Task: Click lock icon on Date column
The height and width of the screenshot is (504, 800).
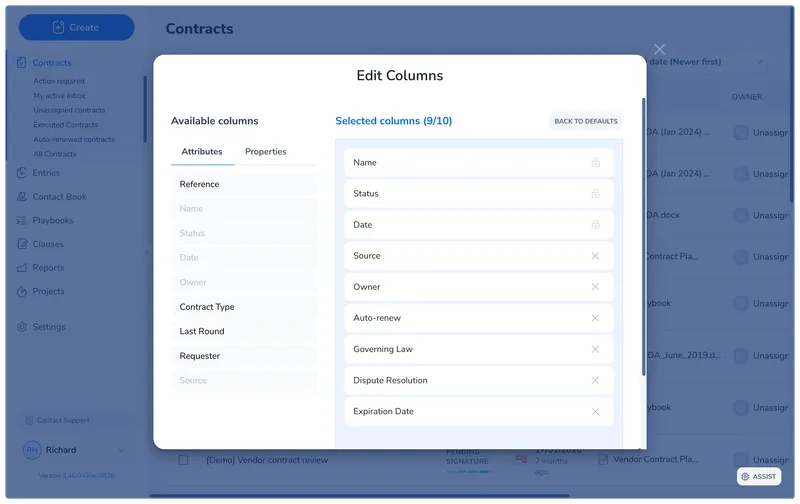Action: [x=595, y=224]
